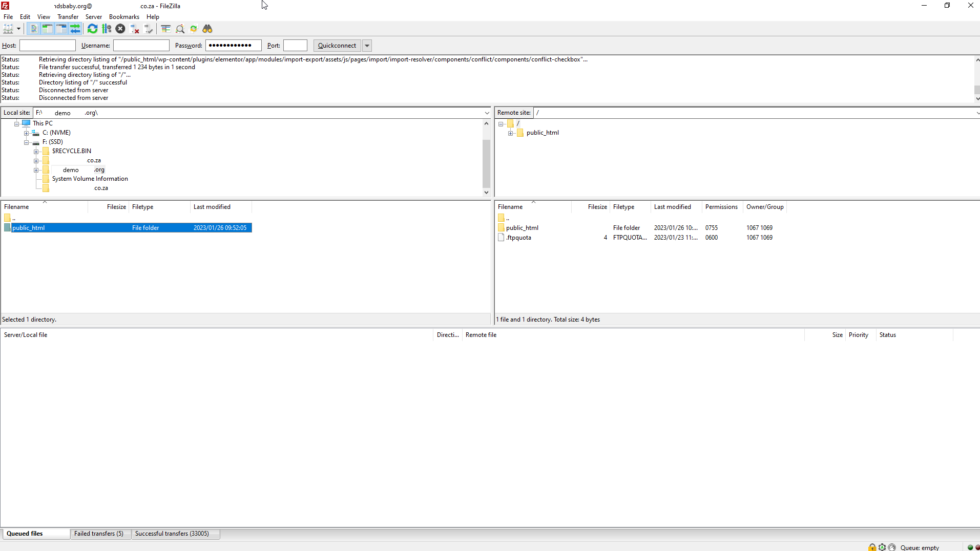Toggle transfer queue display

pyautogui.click(x=75, y=29)
